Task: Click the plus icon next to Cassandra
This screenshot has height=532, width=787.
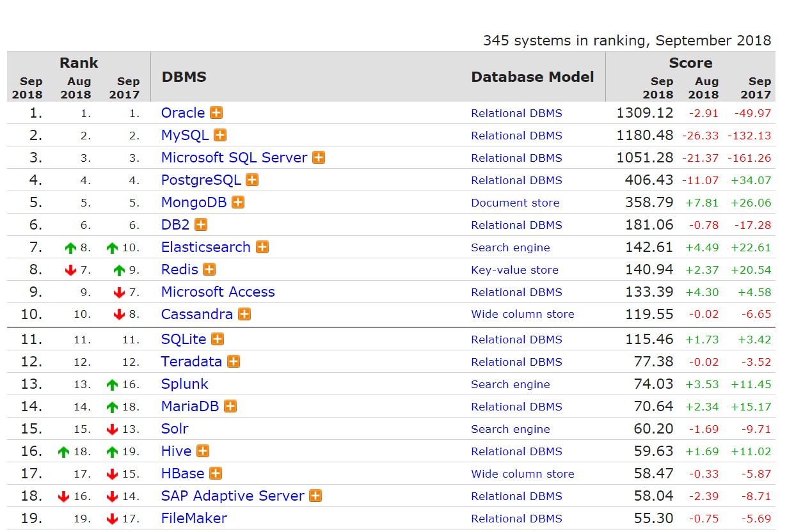Action: point(244,314)
